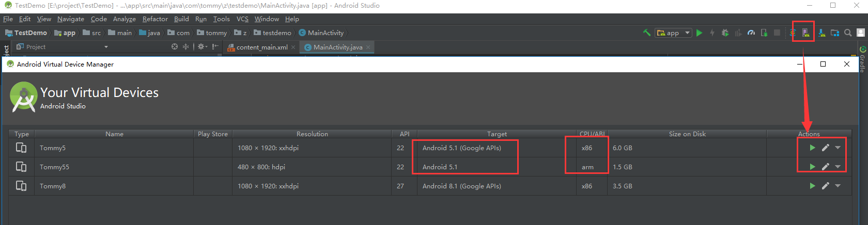The image size is (868, 225).
Task: Open the Run menu
Action: coord(201,19)
